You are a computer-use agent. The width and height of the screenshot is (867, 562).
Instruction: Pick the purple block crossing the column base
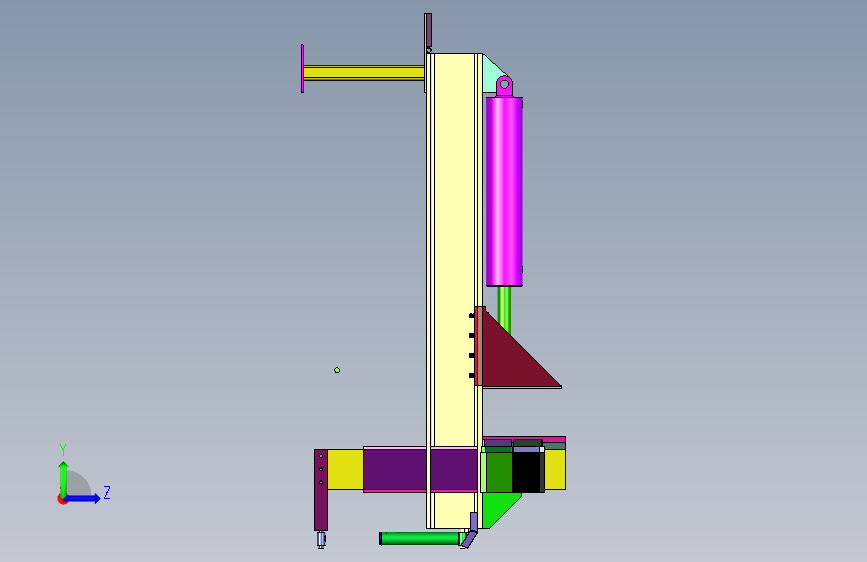pyautogui.click(x=420, y=470)
